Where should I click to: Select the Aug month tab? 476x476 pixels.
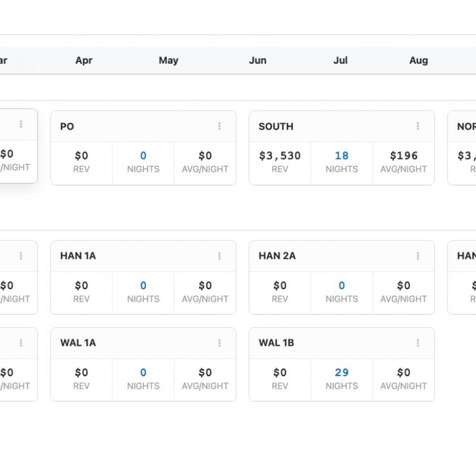click(418, 61)
